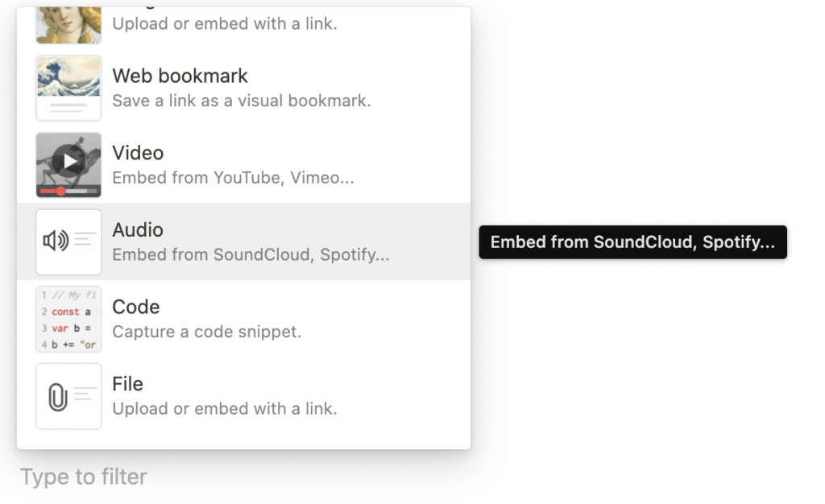Click the partially visible Image option description
825x504 pixels.
coord(225,23)
